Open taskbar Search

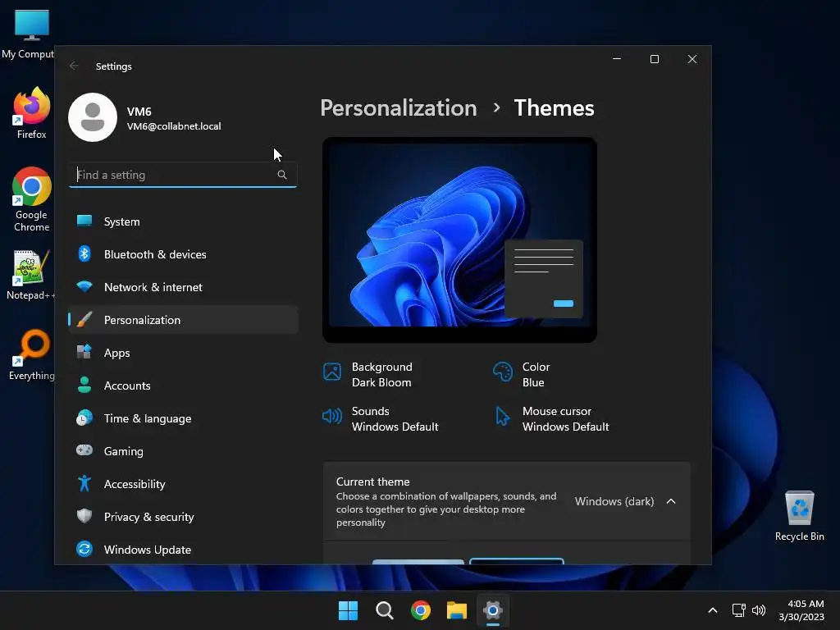pyautogui.click(x=384, y=610)
